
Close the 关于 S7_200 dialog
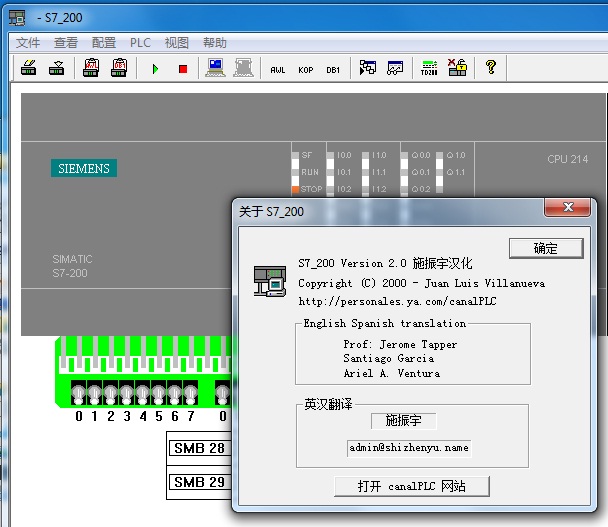(x=568, y=207)
